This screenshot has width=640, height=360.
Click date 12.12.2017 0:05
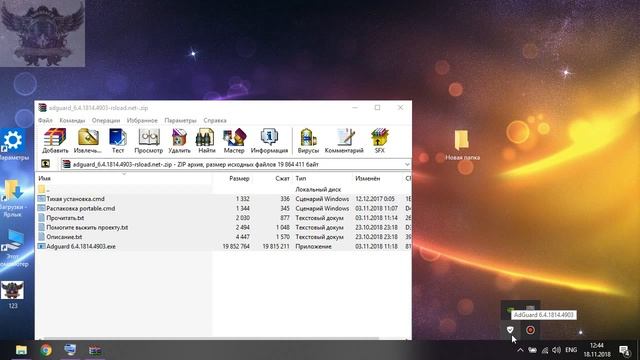pos(375,199)
